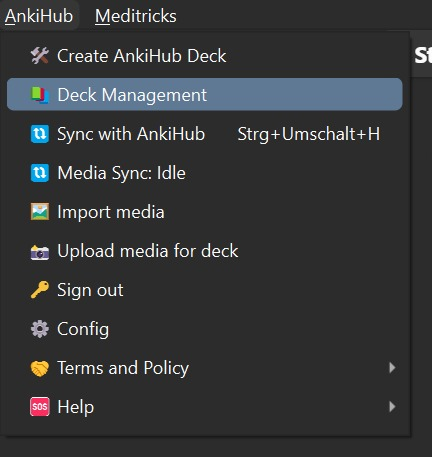Click the colored books Deck Management icon
432x457 pixels.
click(x=40, y=95)
